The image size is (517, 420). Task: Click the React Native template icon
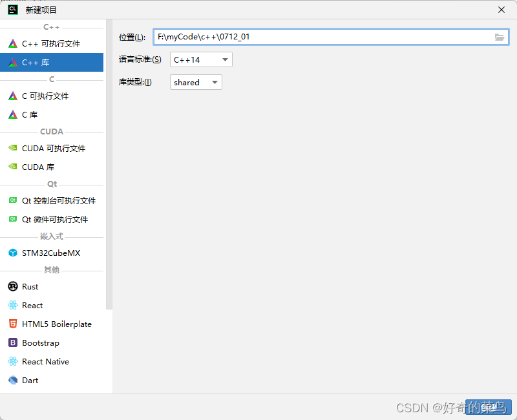pos(14,361)
